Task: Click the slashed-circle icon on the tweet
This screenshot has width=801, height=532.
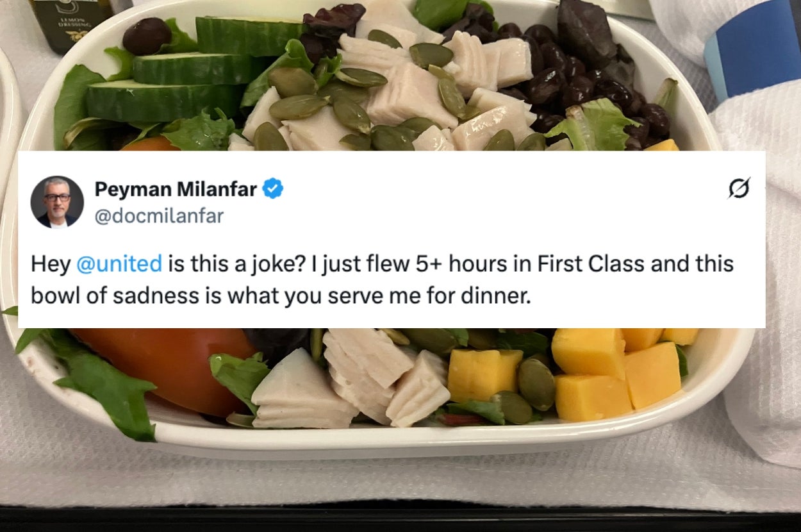Action: 739,188
